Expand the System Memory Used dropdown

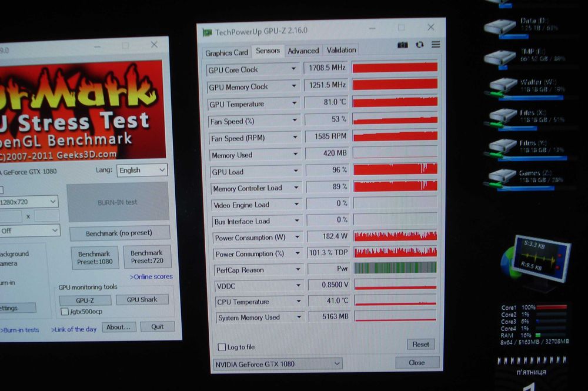[x=299, y=317]
